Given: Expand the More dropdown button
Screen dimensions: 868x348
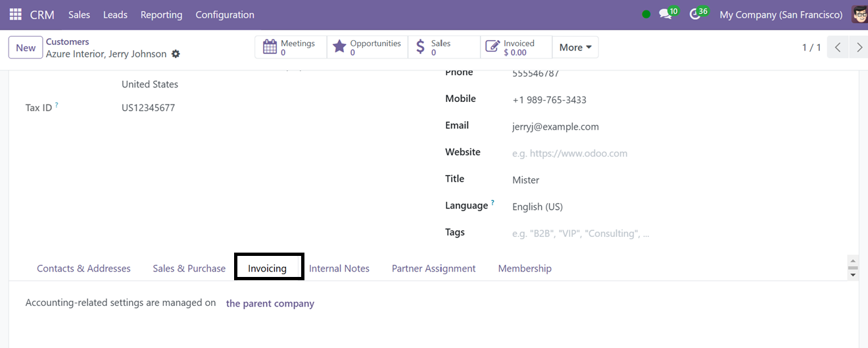Looking at the screenshot, I should 575,47.
